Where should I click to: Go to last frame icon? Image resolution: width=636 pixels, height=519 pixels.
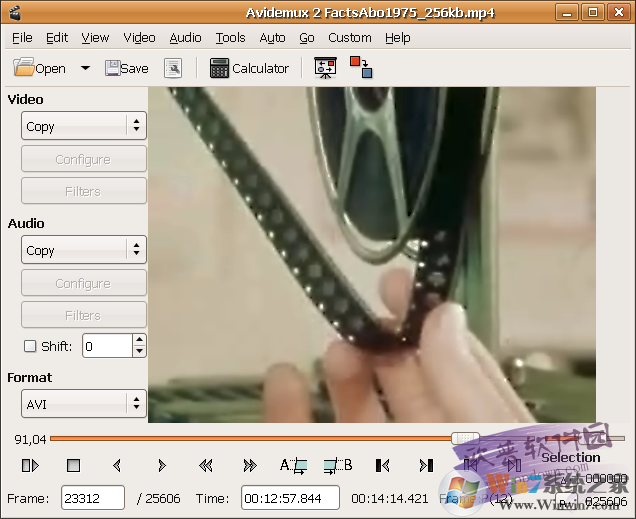click(x=426, y=465)
